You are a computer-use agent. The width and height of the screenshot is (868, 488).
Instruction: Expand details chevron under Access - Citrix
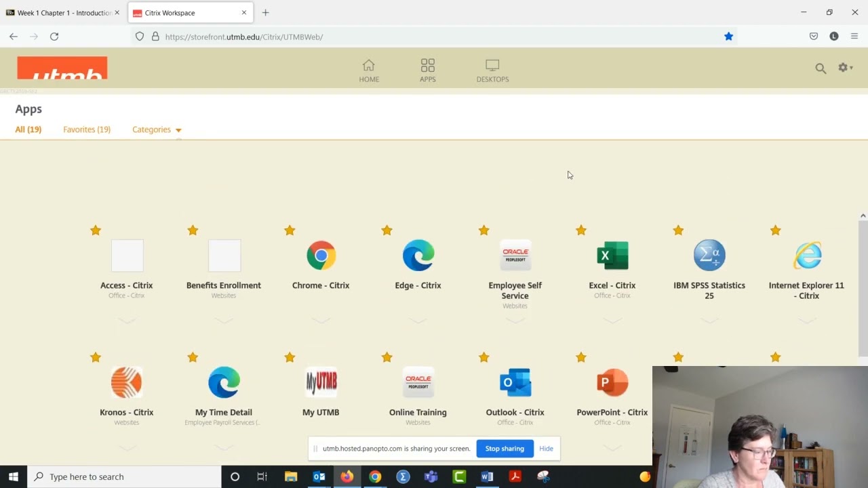[x=127, y=321]
